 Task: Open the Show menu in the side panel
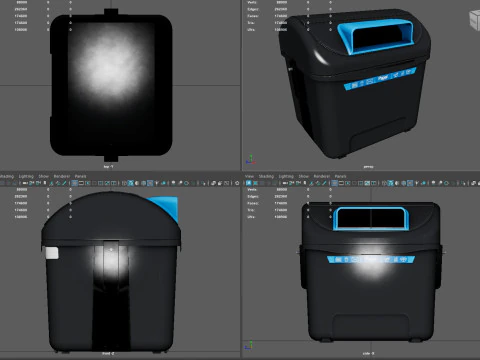point(303,176)
